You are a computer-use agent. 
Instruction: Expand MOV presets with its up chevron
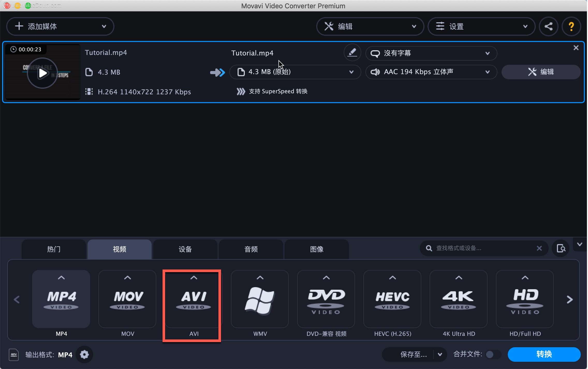(x=128, y=278)
